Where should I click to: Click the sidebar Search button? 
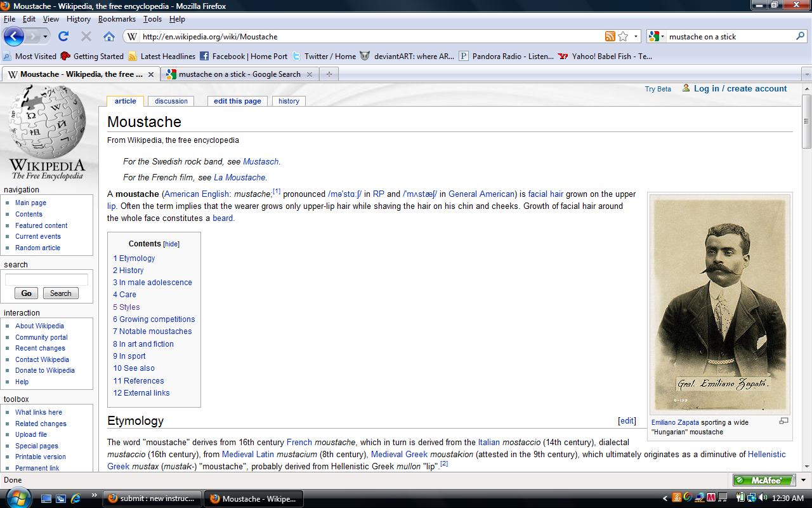[x=61, y=293]
